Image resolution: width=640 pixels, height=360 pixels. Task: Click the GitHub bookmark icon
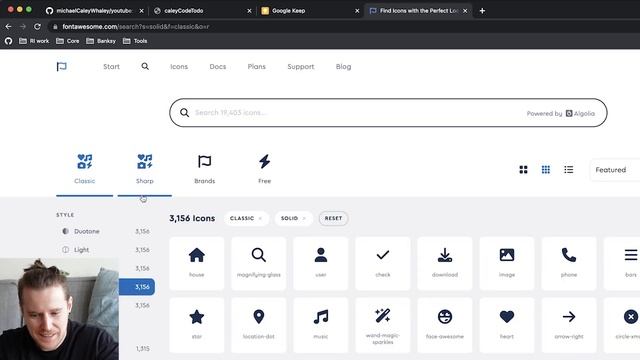click(9, 41)
